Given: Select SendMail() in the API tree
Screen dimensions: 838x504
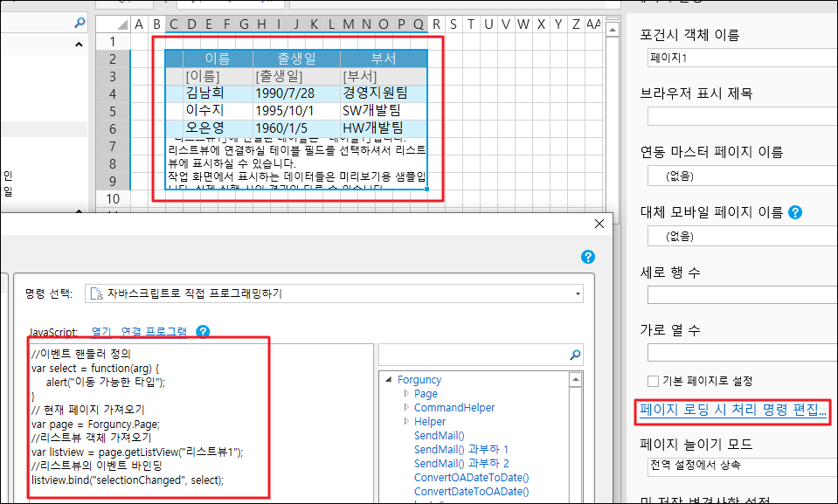Looking at the screenshot, I should tap(439, 435).
